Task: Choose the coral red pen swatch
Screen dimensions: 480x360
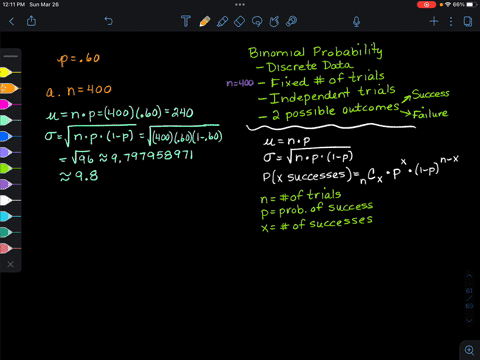Action: [x=10, y=248]
